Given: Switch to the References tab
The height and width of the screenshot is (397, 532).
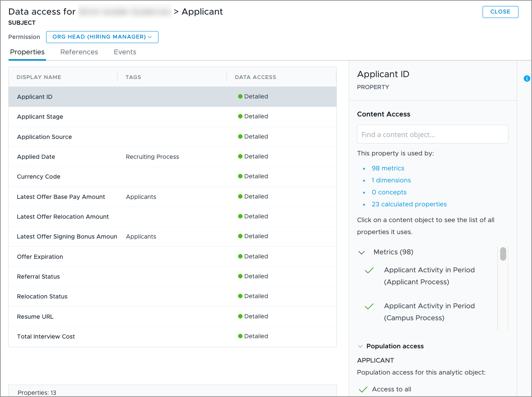Looking at the screenshot, I should pyautogui.click(x=79, y=52).
